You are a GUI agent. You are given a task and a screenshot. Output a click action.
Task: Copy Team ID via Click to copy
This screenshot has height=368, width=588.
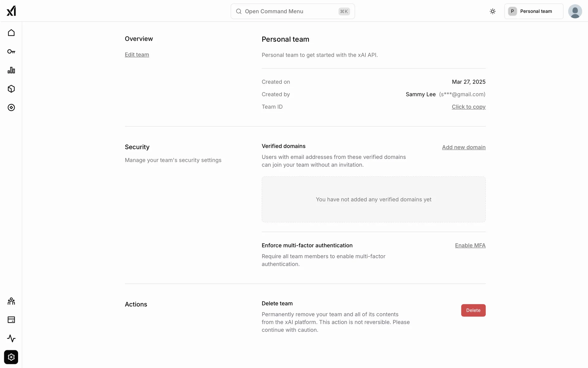(x=469, y=107)
